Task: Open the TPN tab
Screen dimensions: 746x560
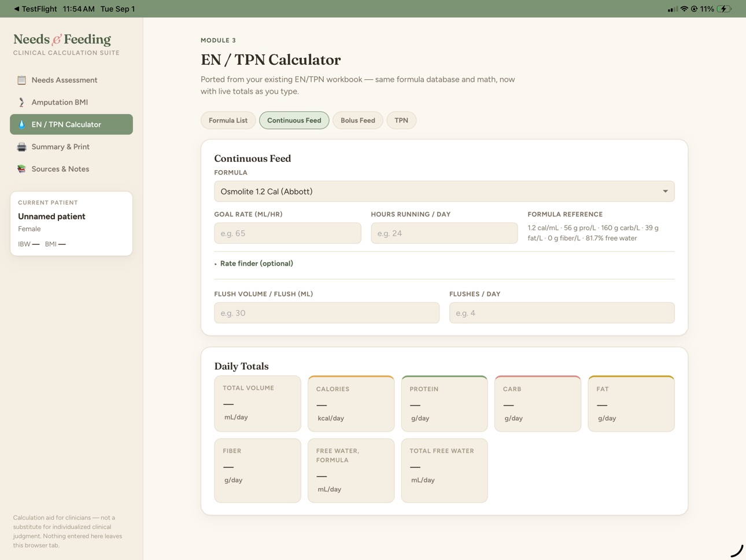Action: point(401,120)
